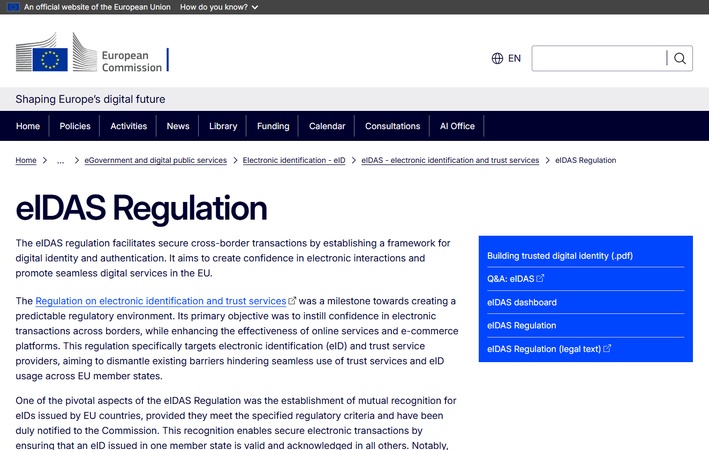Open eIDAS Regulation (legal text) sidebar link
Screen dimensions: 709x450
click(x=544, y=349)
